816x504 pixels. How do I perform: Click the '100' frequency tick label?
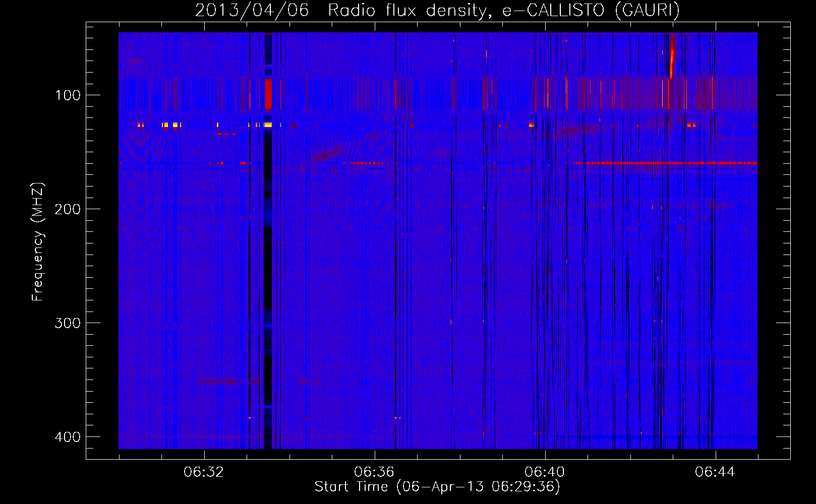(68, 95)
